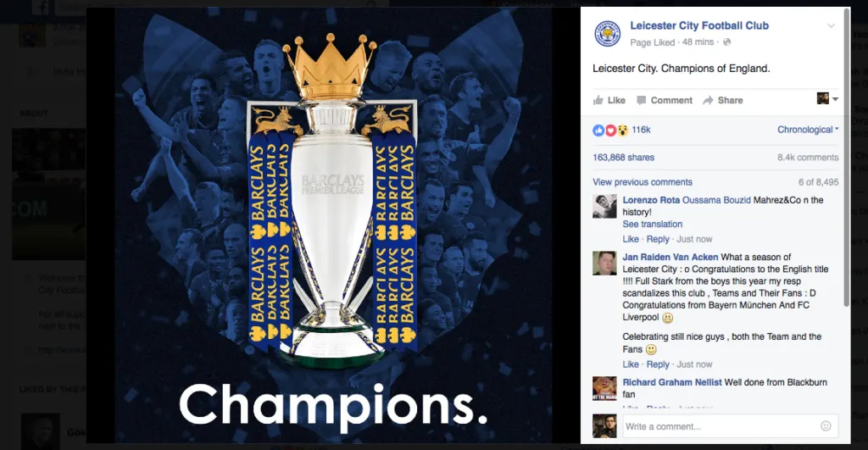This screenshot has height=450, width=868.
Task: Click the blue Like reaction icon
Action: coord(598,130)
